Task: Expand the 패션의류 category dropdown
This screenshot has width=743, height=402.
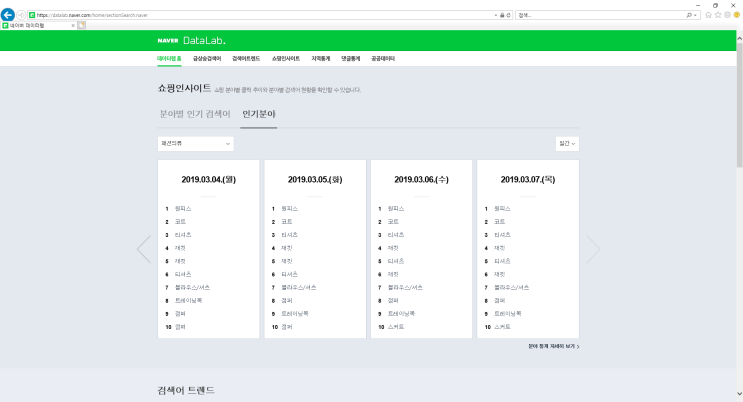Action: click(x=196, y=144)
